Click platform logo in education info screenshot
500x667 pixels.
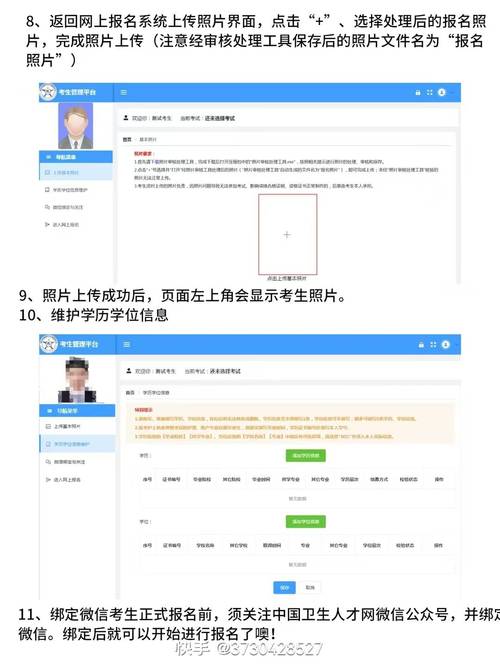click(x=49, y=344)
